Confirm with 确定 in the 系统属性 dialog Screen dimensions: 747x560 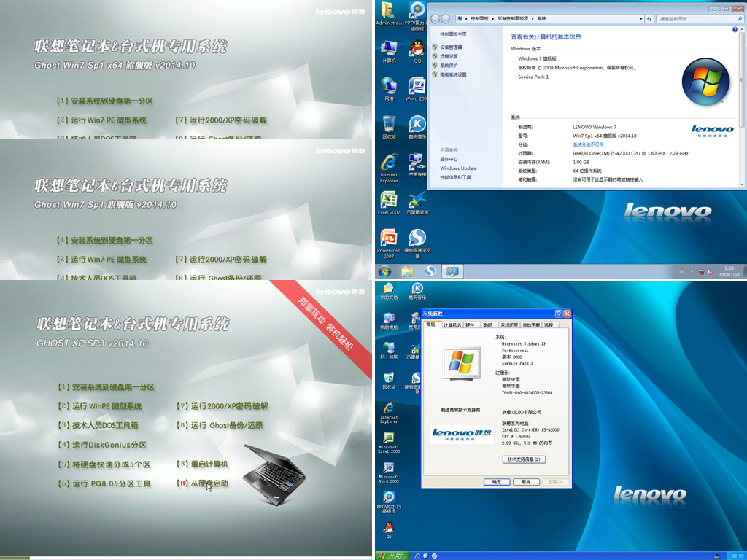[x=497, y=482]
